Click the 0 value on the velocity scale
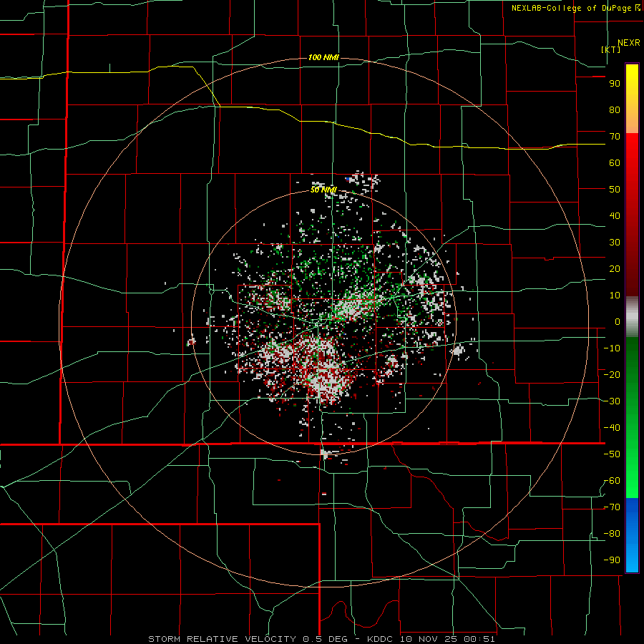Screen dimensions: 644x644 (x=618, y=322)
